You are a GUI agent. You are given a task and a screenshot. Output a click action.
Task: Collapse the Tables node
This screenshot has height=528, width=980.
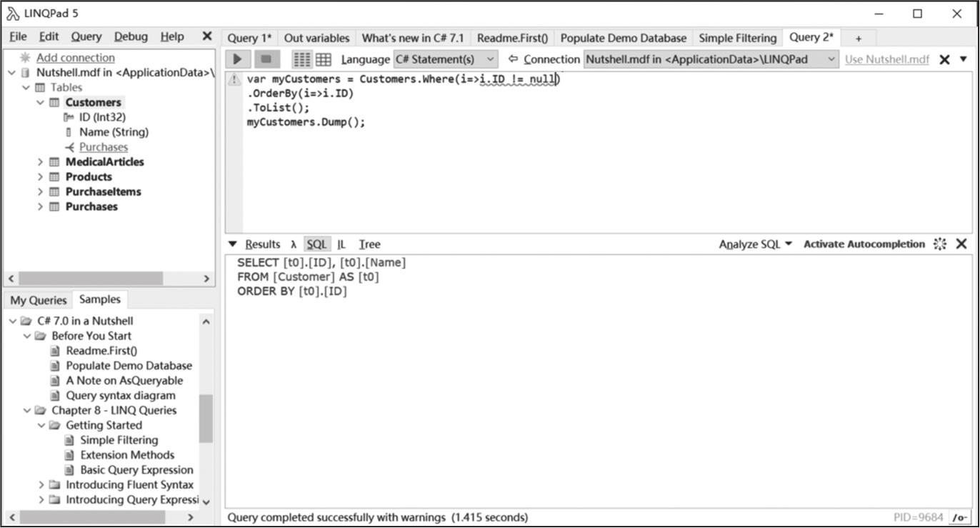(26, 88)
